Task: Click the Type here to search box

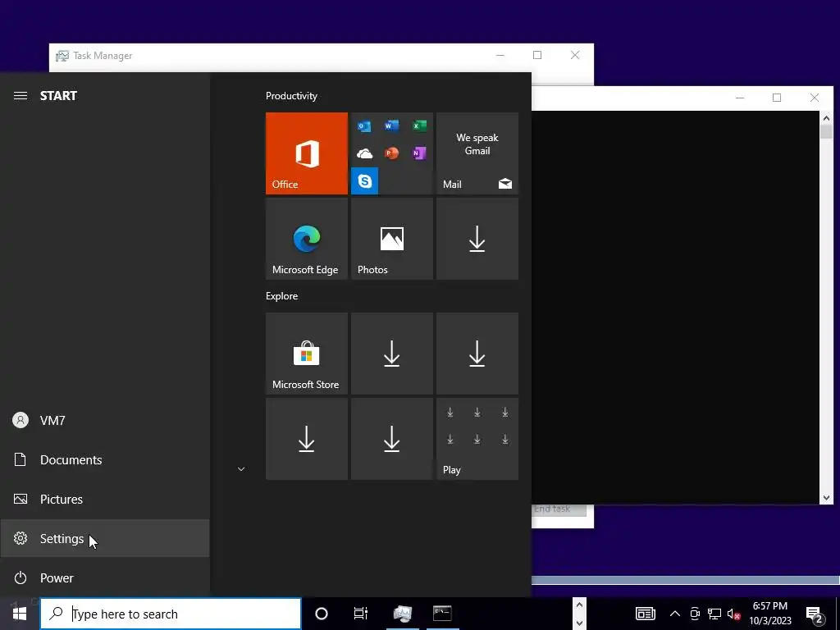Action: (171, 614)
